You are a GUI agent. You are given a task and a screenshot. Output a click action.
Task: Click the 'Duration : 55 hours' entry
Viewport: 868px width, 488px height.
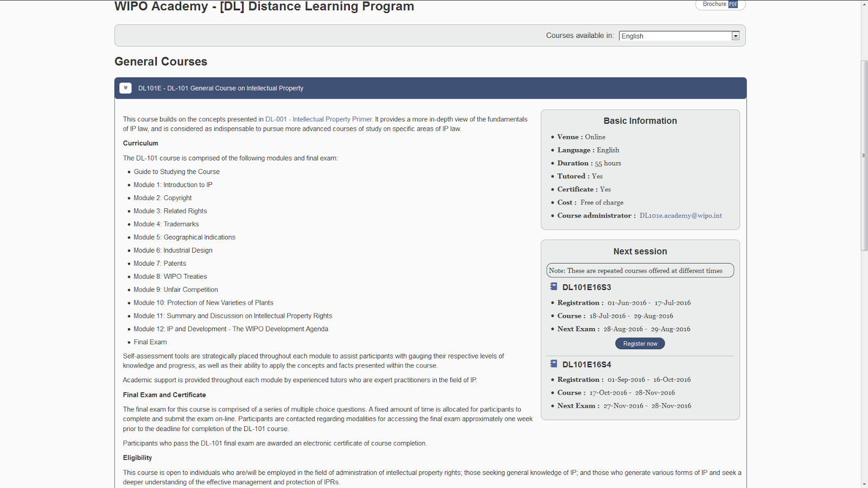[589, 163]
